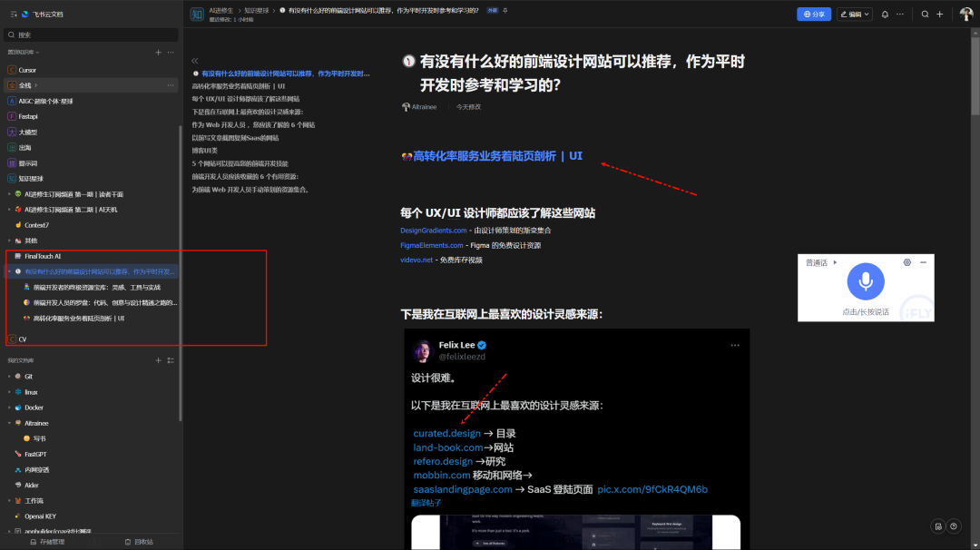
Task: Open the more menu on the Felix Lee tweet
Action: click(x=735, y=345)
